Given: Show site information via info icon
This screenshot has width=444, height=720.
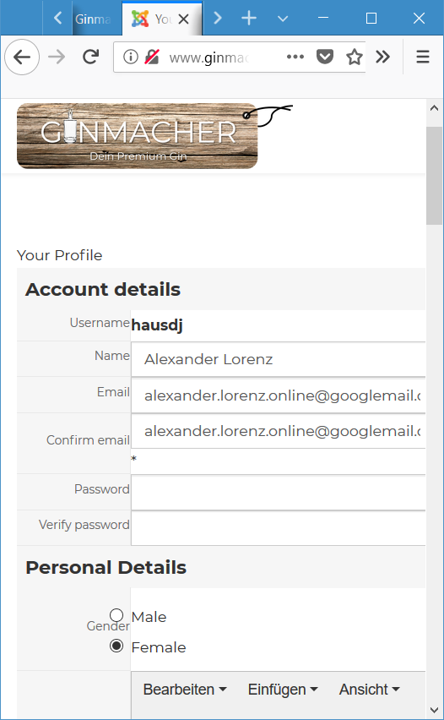Looking at the screenshot, I should [130, 57].
